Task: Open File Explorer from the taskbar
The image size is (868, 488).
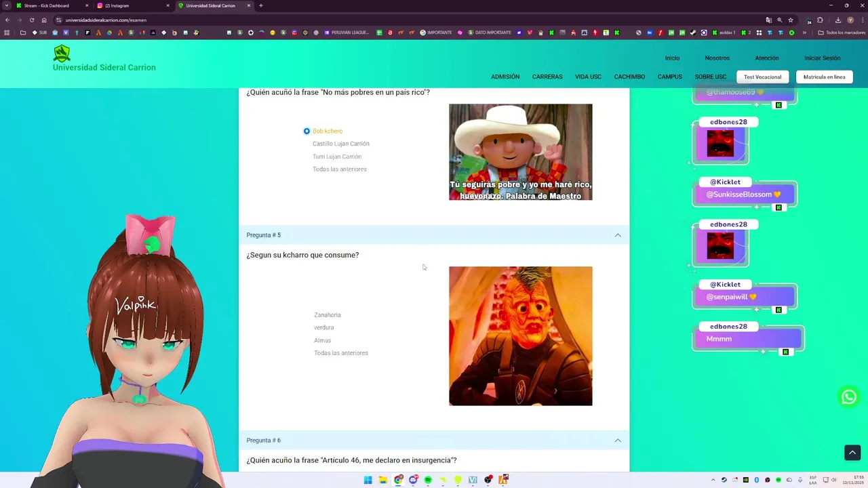Action: [383, 480]
